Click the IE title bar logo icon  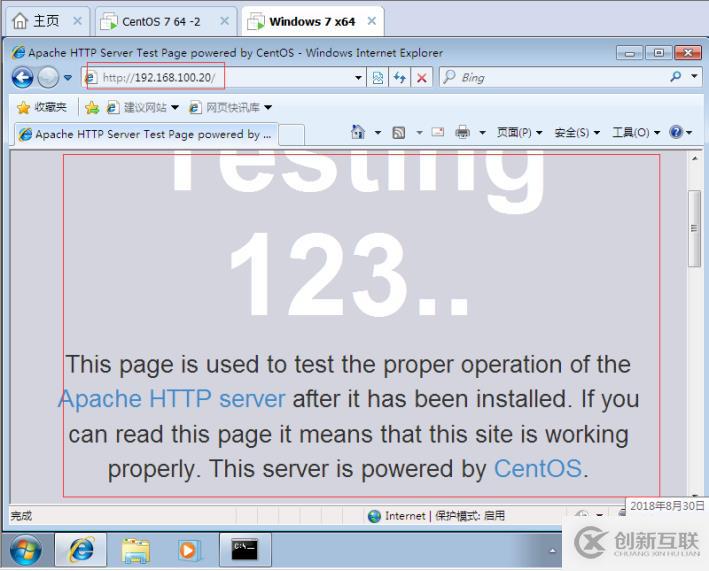19,52
